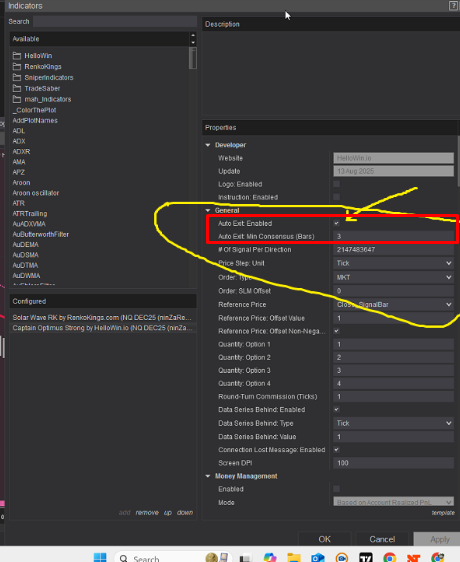Screen dimensions: 460x562
Task: Toggle the Auto Exit Enabled checkbox
Action: [x=336, y=223]
